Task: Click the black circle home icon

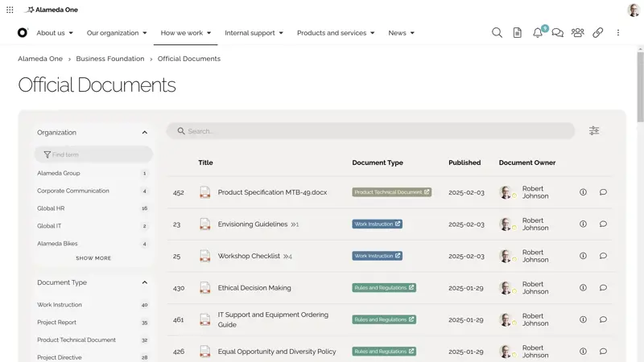Action: tap(23, 32)
